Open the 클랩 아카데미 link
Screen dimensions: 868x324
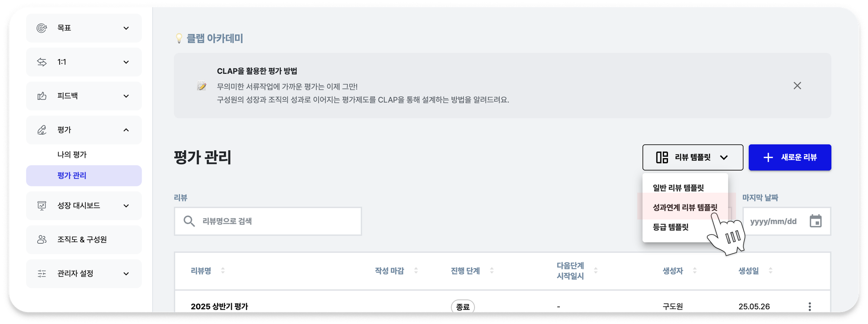pyautogui.click(x=215, y=38)
